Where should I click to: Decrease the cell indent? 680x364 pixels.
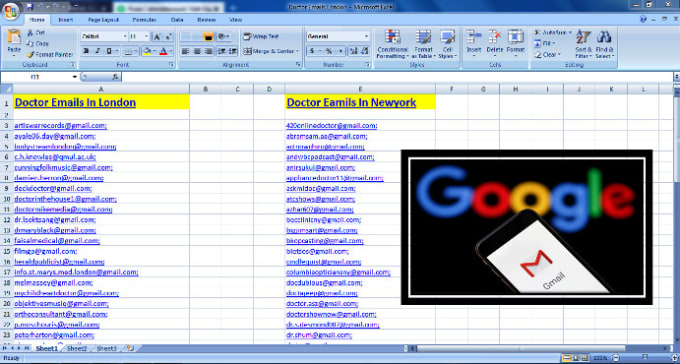tap(221, 51)
